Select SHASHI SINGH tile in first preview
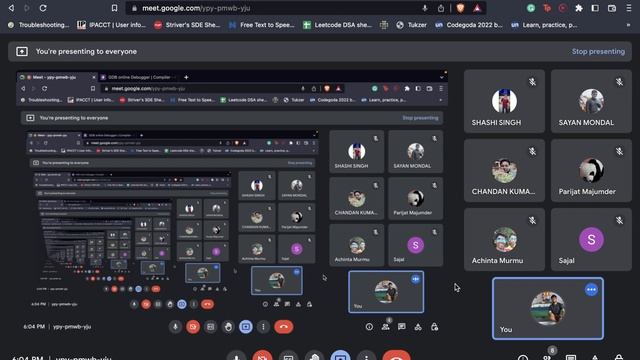640x360 pixels. [357, 151]
